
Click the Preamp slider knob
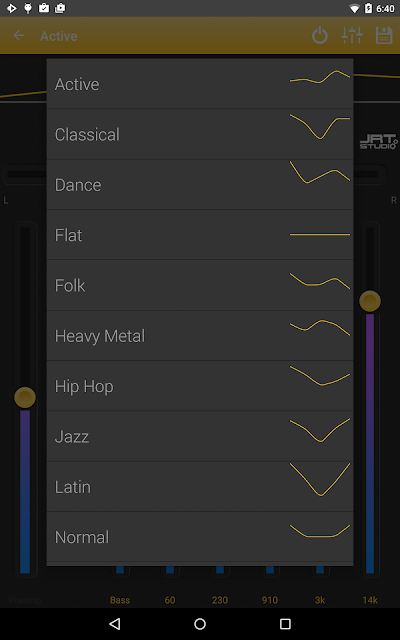coord(25,398)
